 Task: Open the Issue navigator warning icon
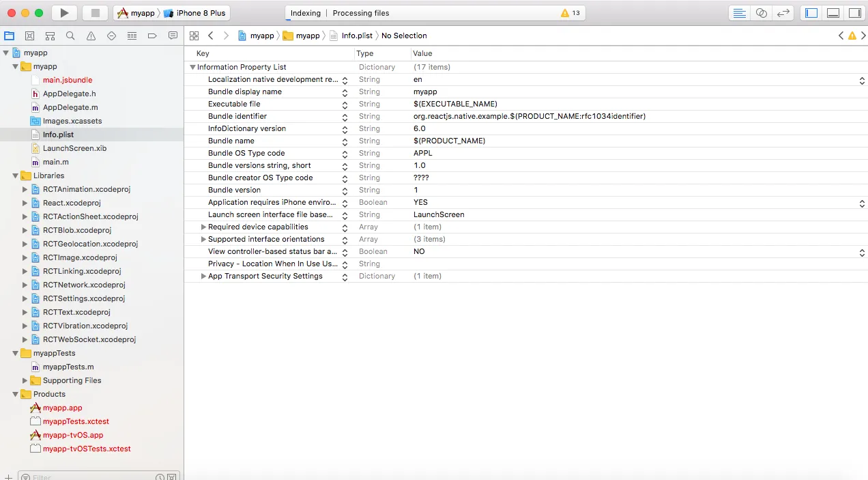coord(91,36)
